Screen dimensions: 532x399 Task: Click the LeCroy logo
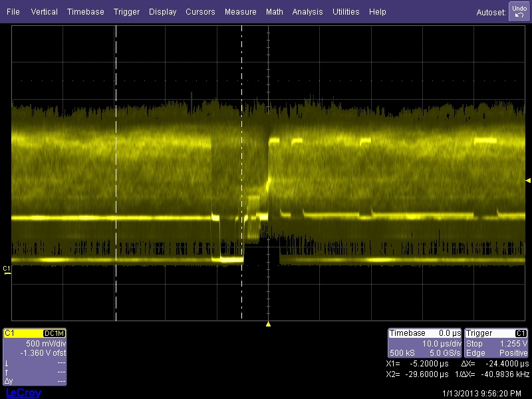pyautogui.click(x=23, y=393)
